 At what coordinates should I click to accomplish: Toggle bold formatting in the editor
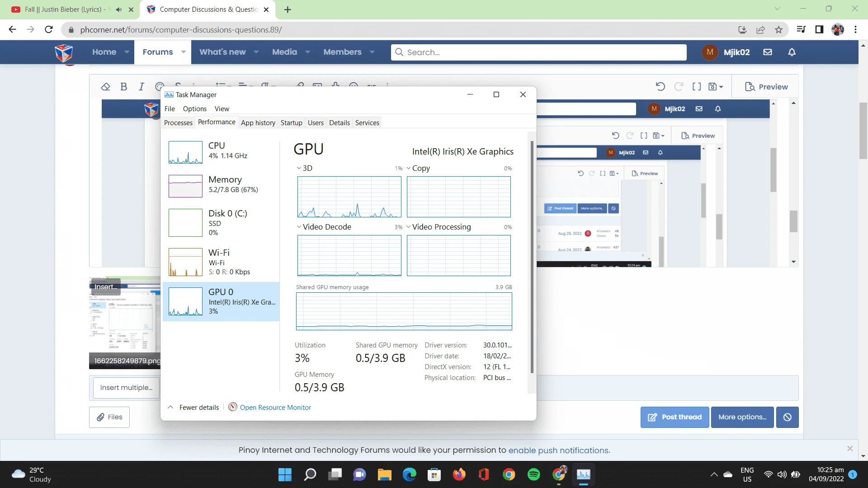124,87
